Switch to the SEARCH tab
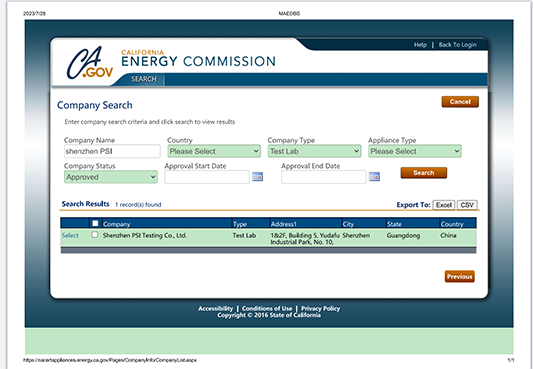Screen dimensions: 533x369 (144, 79)
